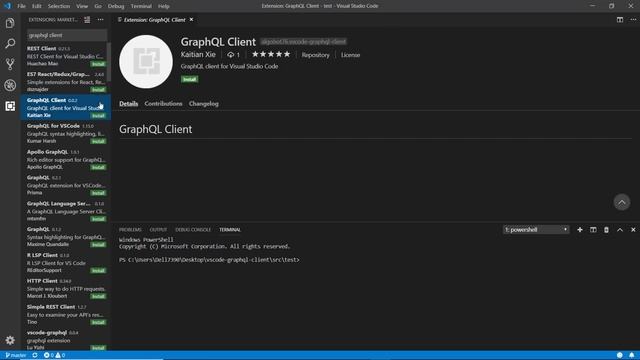Switch to the Output panel tab
Image resolution: width=640 pixels, height=360 pixels.
pyautogui.click(x=158, y=230)
